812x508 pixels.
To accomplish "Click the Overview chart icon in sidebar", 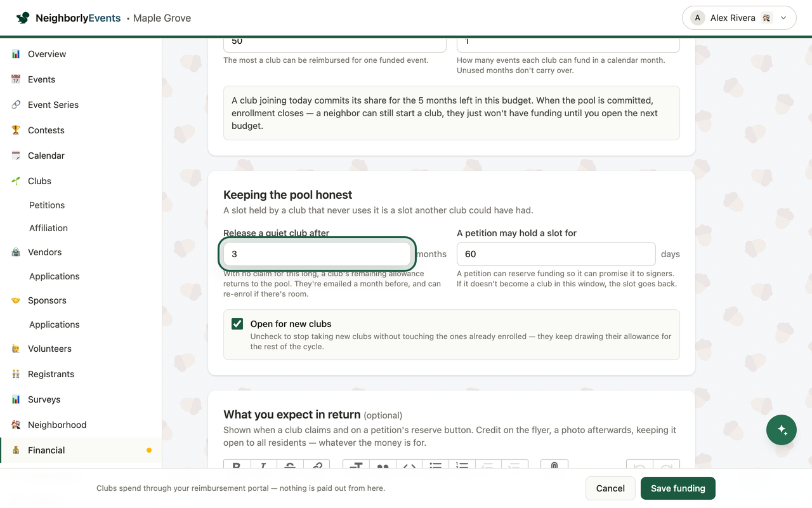I will tap(16, 54).
